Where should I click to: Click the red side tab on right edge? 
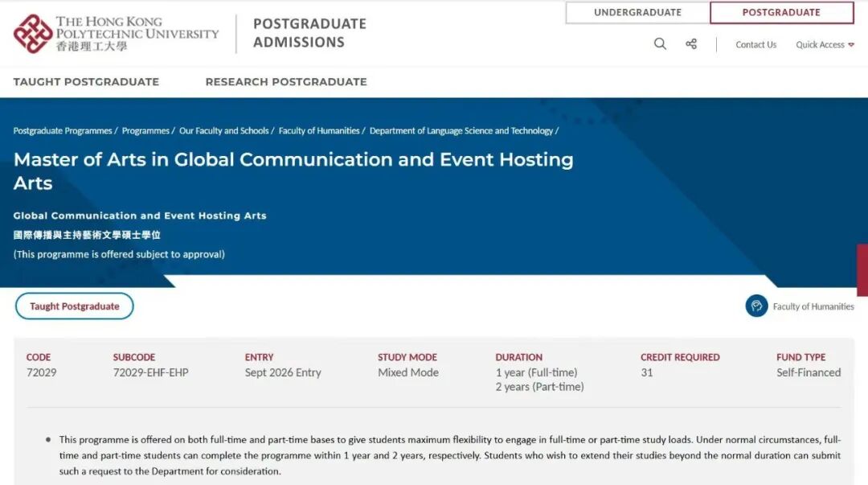862,270
